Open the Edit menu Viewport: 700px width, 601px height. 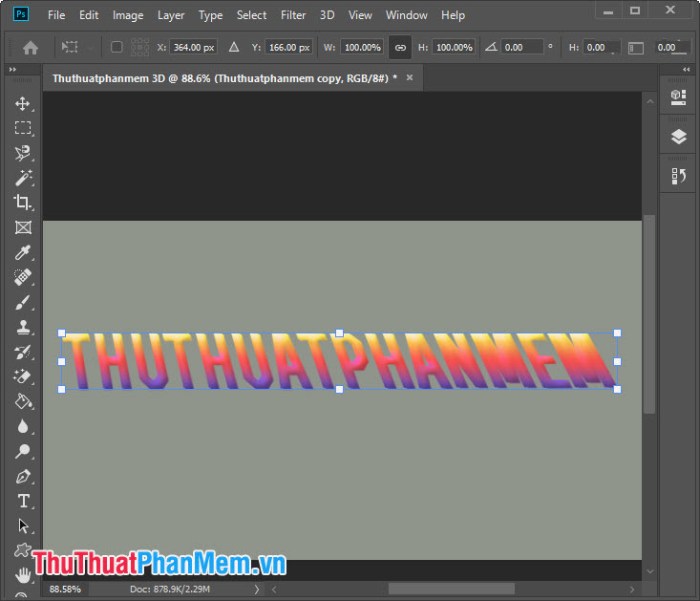[x=89, y=15]
